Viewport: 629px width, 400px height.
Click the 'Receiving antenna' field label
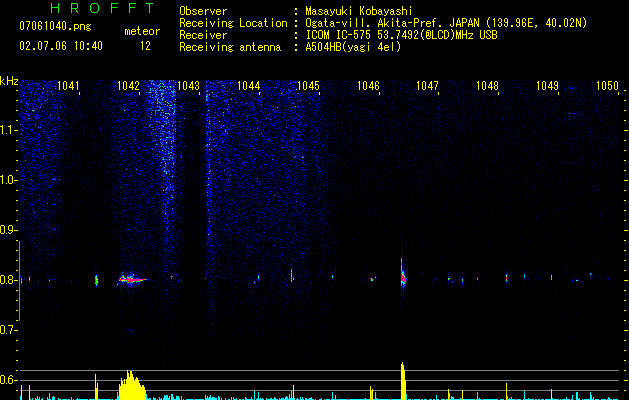click(x=230, y=47)
